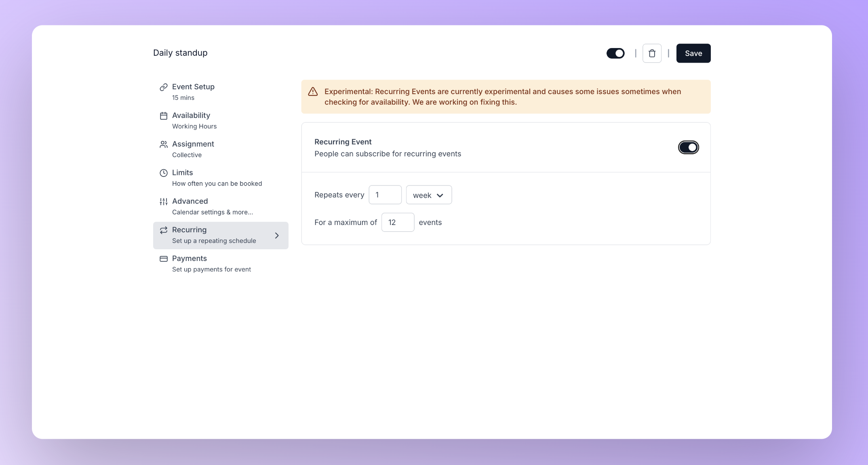Click the Save button

click(693, 53)
